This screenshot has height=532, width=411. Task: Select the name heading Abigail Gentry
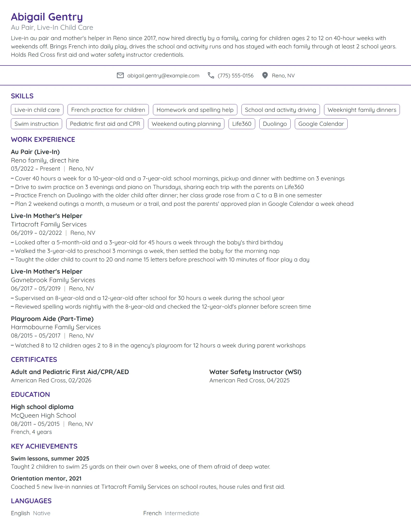(x=47, y=17)
